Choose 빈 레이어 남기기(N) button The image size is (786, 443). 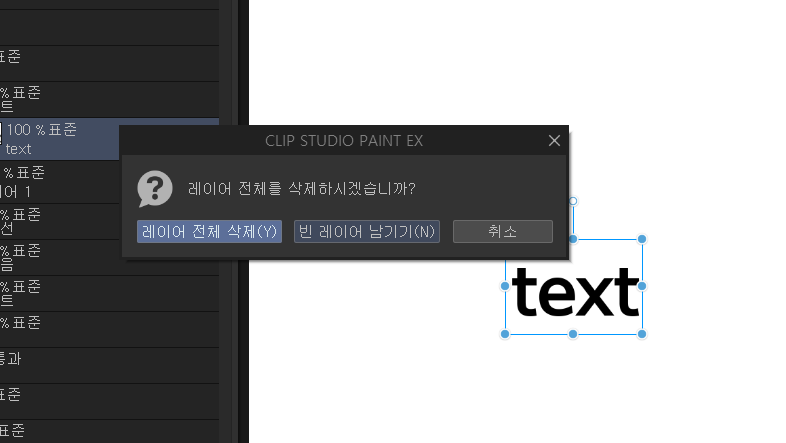[367, 232]
